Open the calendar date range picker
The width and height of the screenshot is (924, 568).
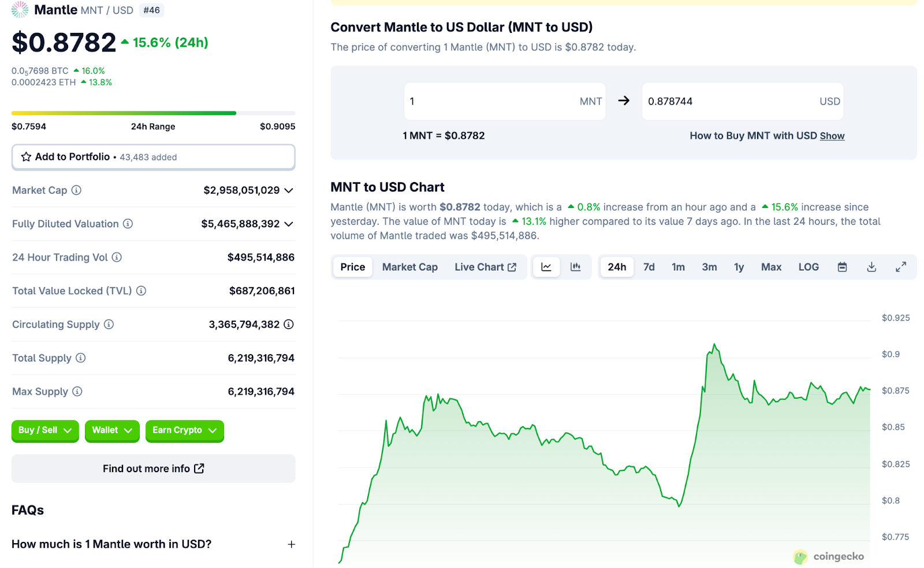click(843, 267)
